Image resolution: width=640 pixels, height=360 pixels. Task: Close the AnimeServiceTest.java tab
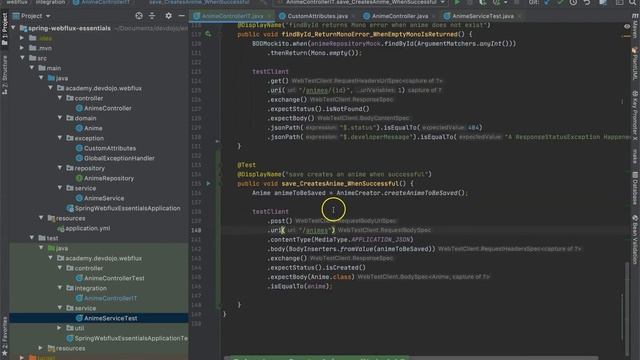pyautogui.click(x=520, y=16)
